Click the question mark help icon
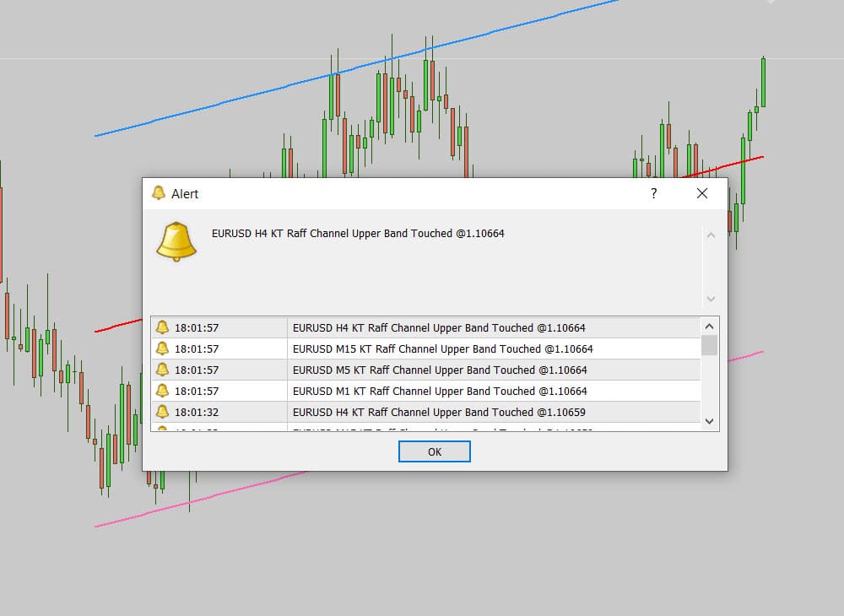Screen dimensions: 844x616 pos(652,194)
